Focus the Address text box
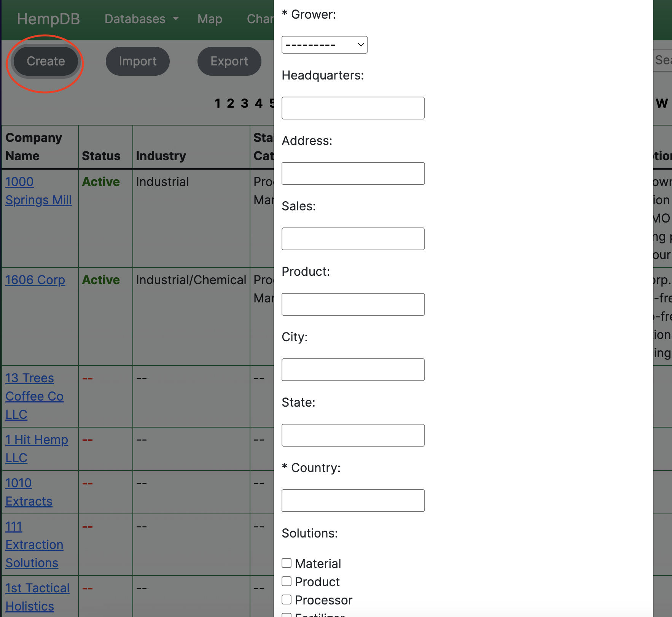Screen dimensions: 672x617 click(x=353, y=173)
